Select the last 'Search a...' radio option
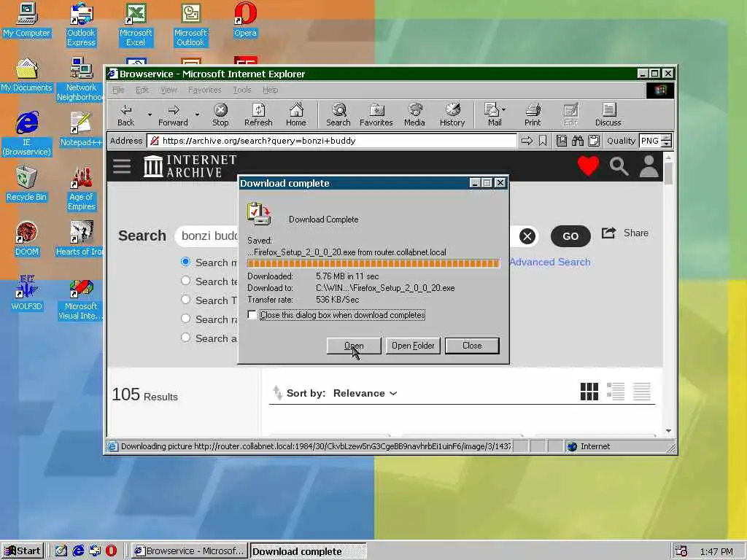This screenshot has height=560, width=747. point(186,338)
